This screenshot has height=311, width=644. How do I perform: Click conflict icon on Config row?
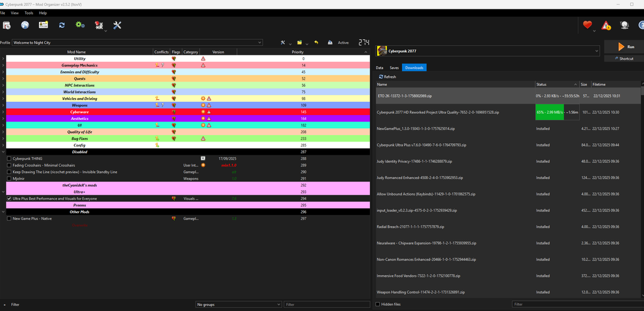157,145
